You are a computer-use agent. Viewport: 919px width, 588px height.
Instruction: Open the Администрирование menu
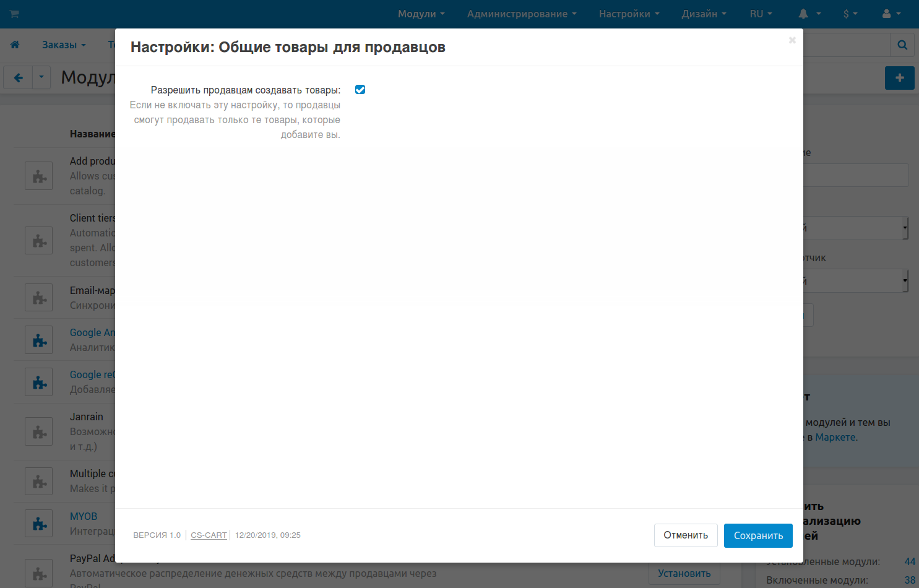[521, 14]
